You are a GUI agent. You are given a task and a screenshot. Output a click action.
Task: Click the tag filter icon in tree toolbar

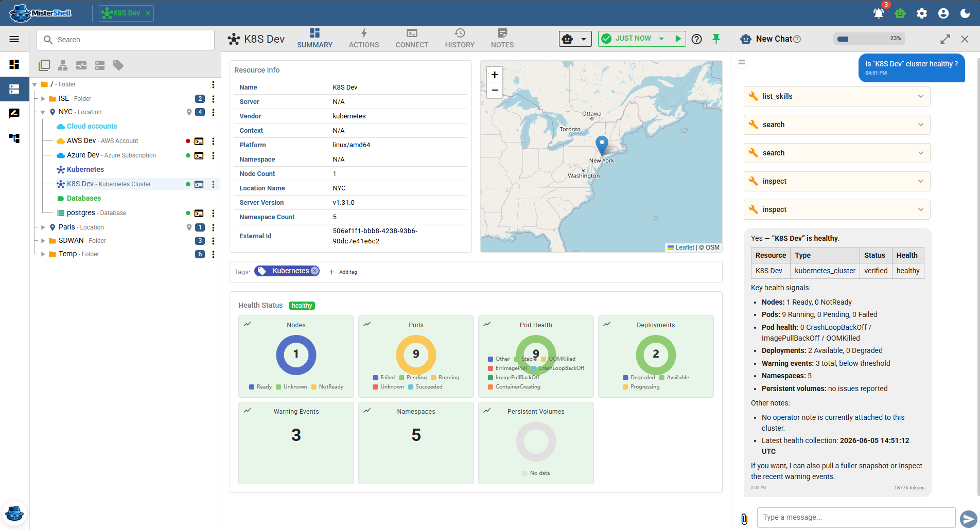point(118,65)
